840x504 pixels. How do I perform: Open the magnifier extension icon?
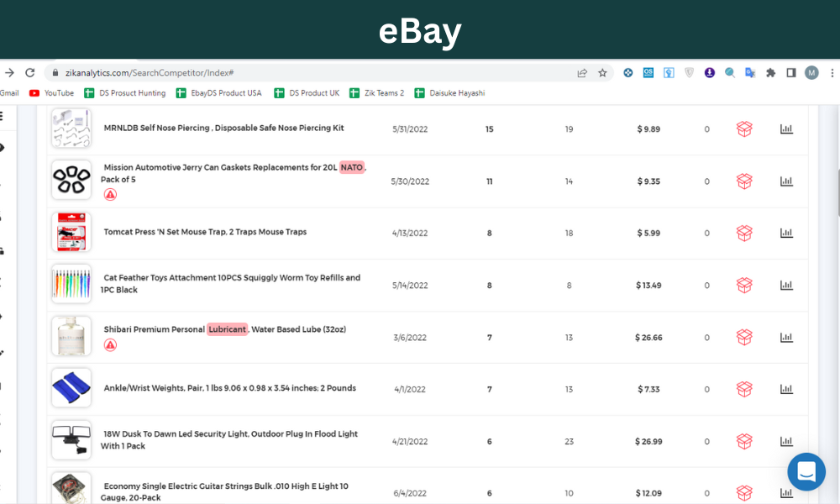click(x=730, y=73)
